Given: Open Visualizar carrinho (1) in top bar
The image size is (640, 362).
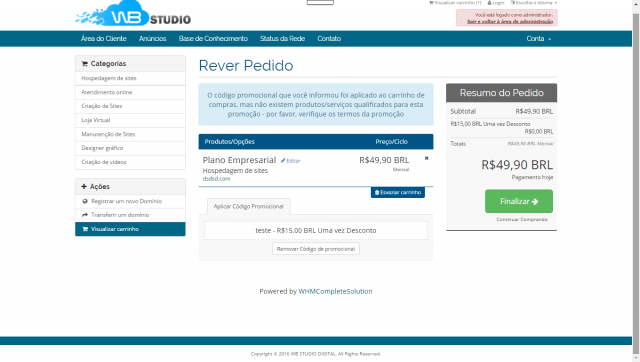Looking at the screenshot, I should tap(455, 2).
